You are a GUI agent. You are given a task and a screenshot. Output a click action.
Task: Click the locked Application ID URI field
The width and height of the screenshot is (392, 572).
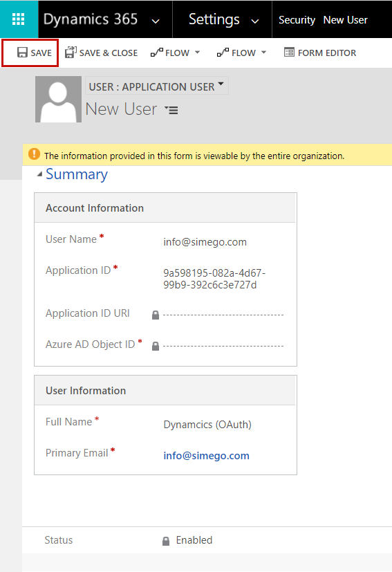[223, 315]
